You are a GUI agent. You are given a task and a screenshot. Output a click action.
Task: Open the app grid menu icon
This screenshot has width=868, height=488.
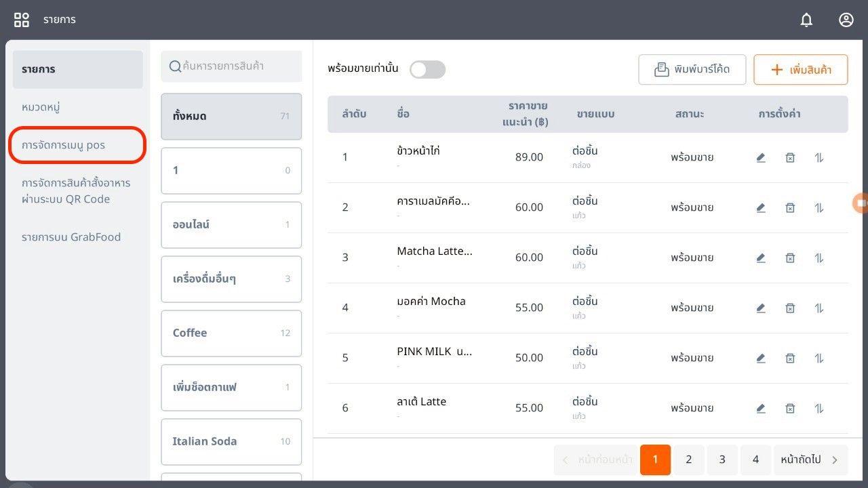point(22,20)
